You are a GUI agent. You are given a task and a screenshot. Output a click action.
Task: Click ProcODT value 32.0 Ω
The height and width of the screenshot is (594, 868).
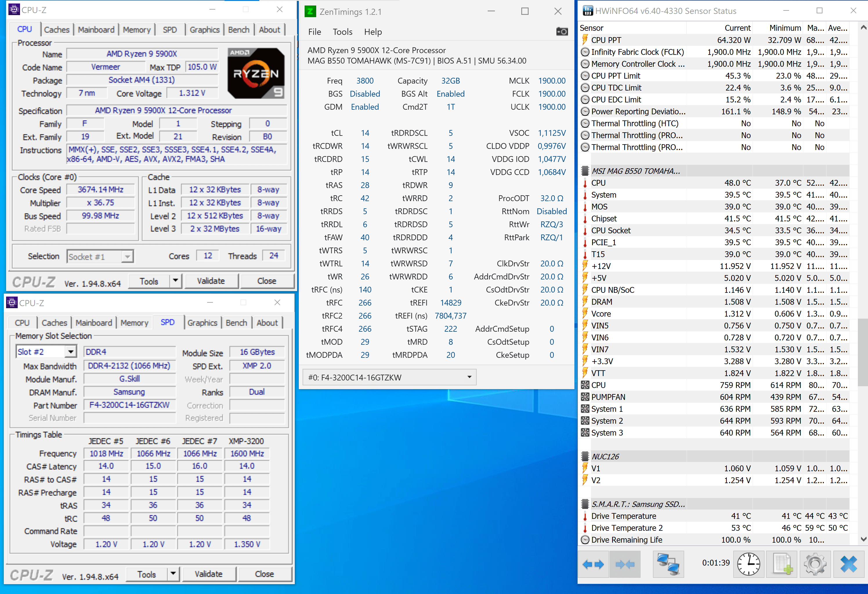pyautogui.click(x=552, y=198)
